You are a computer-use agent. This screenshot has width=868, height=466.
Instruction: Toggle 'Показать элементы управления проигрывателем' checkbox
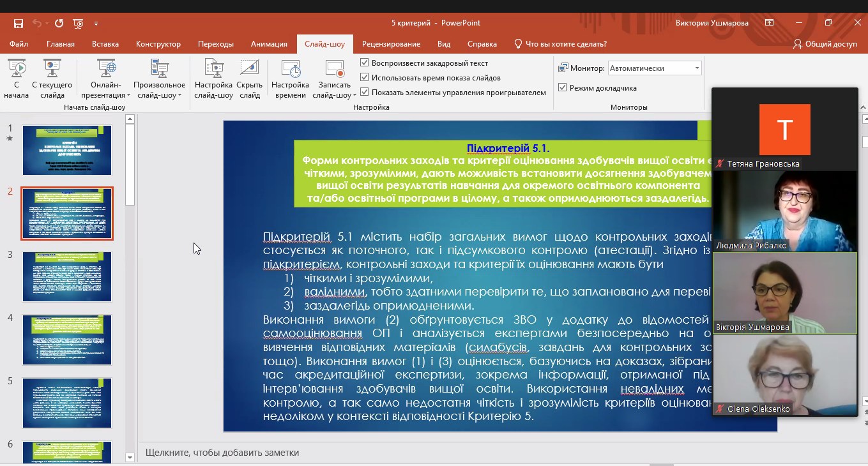[x=365, y=92]
